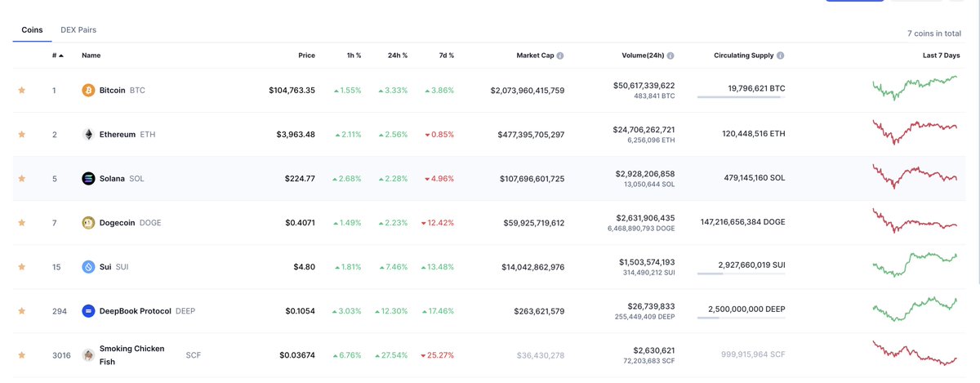Image resolution: width=980 pixels, height=383 pixels.
Task: Unstar Bitcoin from the watchlist
Action: point(22,90)
